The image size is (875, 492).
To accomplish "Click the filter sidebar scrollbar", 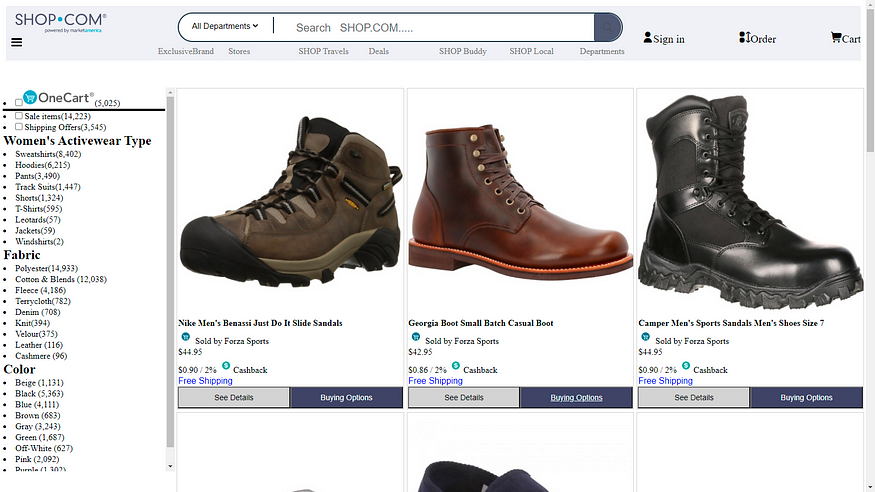I will point(170,272).
